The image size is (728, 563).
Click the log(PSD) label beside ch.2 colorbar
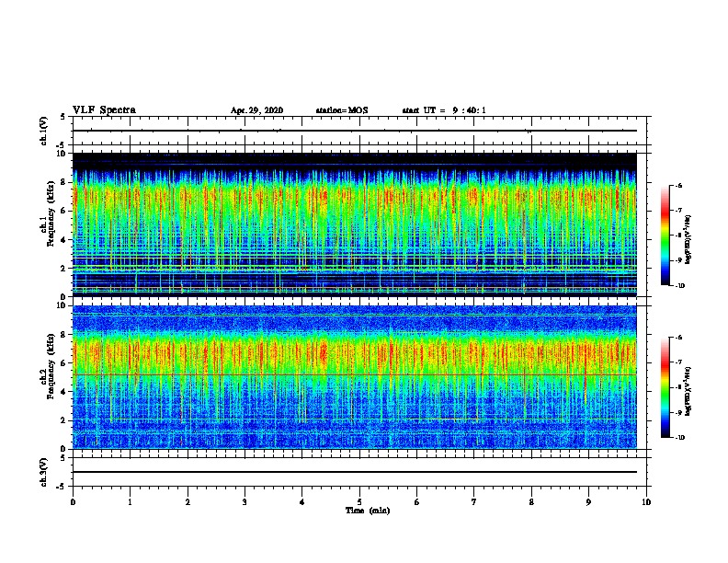688,392
